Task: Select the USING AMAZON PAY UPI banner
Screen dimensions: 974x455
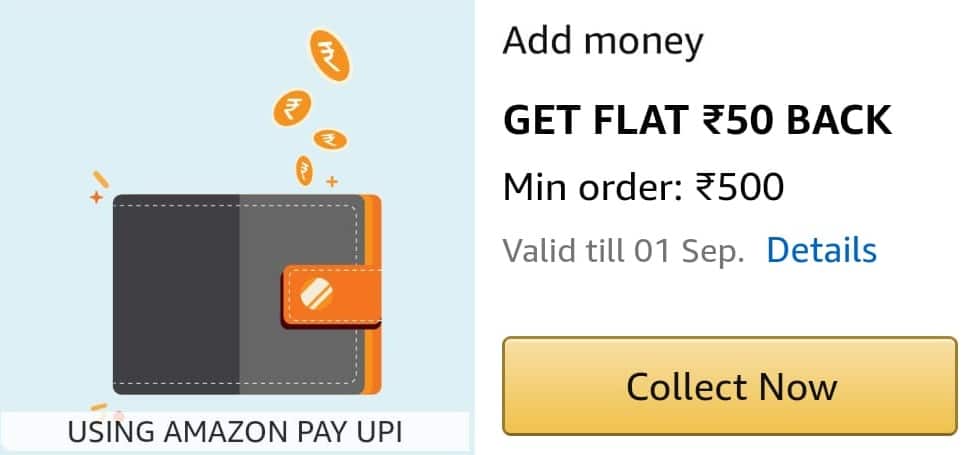Action: pos(235,431)
